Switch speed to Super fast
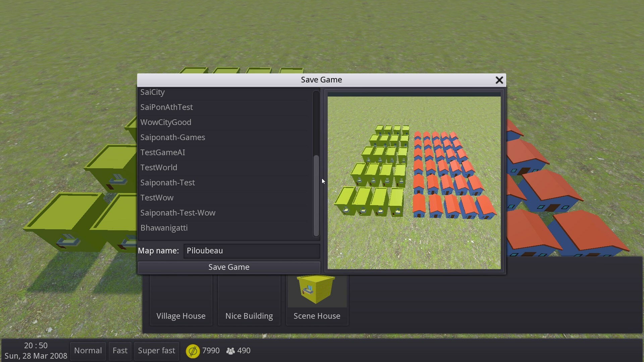Image resolution: width=644 pixels, height=362 pixels. 156,351
